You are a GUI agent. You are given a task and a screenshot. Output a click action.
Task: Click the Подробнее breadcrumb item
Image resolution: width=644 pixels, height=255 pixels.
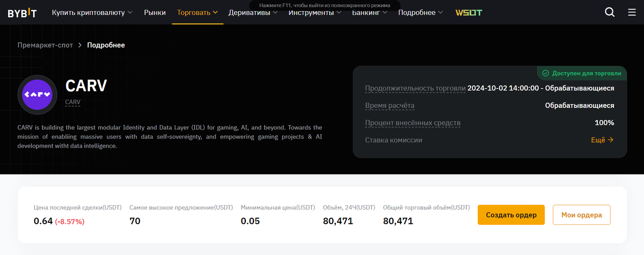[x=106, y=45]
